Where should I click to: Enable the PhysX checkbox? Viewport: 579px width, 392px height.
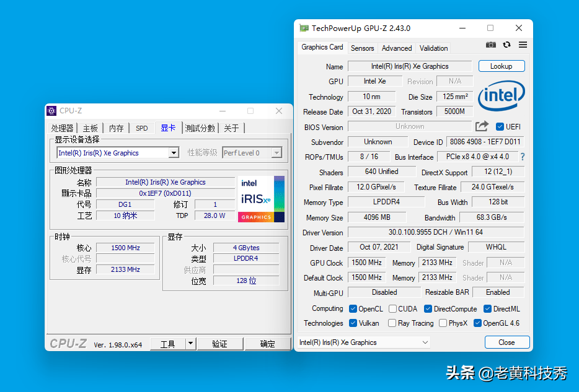pyautogui.click(x=443, y=323)
